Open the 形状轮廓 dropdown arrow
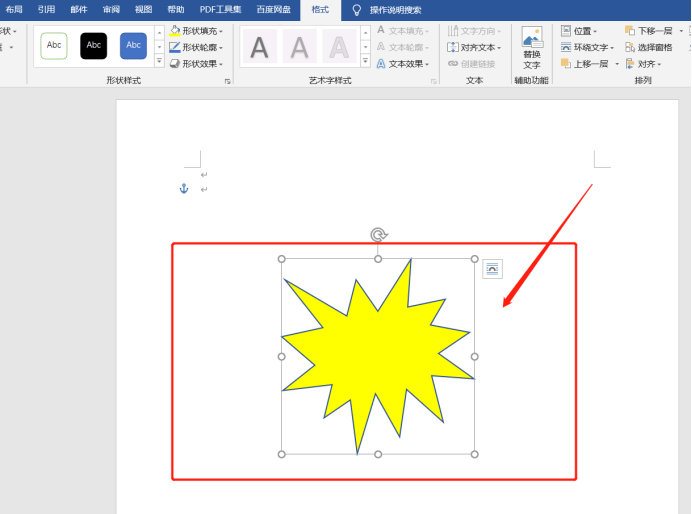692x514 pixels. 221,48
